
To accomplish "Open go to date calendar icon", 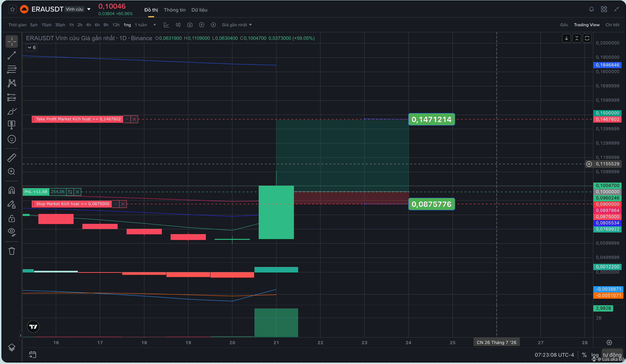I will (x=32, y=355).
